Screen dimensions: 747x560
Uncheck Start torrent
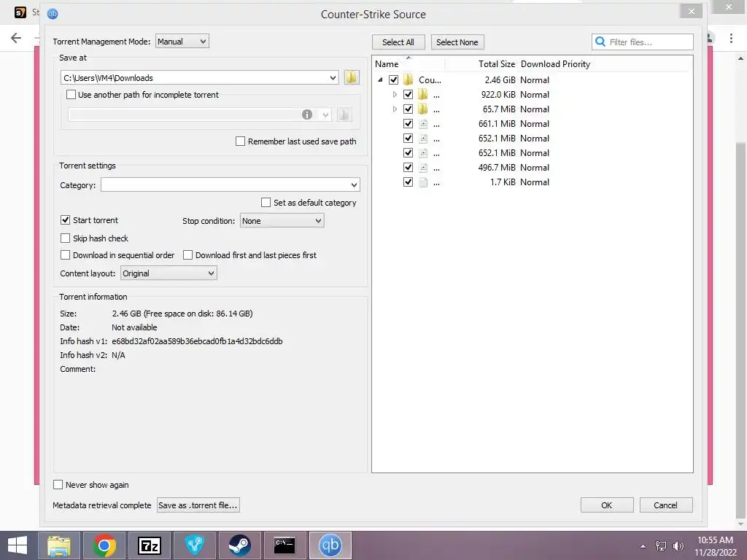[65, 220]
